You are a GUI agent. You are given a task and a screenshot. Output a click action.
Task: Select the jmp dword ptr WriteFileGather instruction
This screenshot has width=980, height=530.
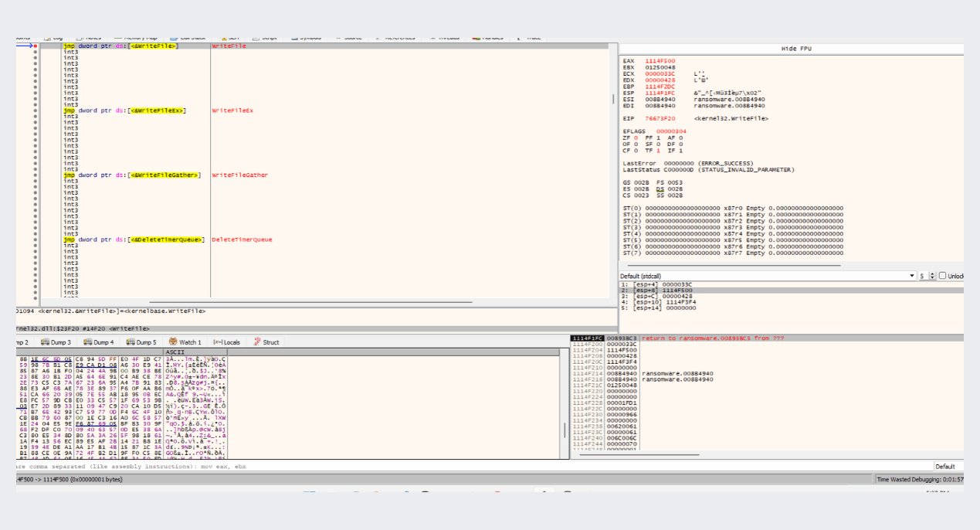(132, 175)
